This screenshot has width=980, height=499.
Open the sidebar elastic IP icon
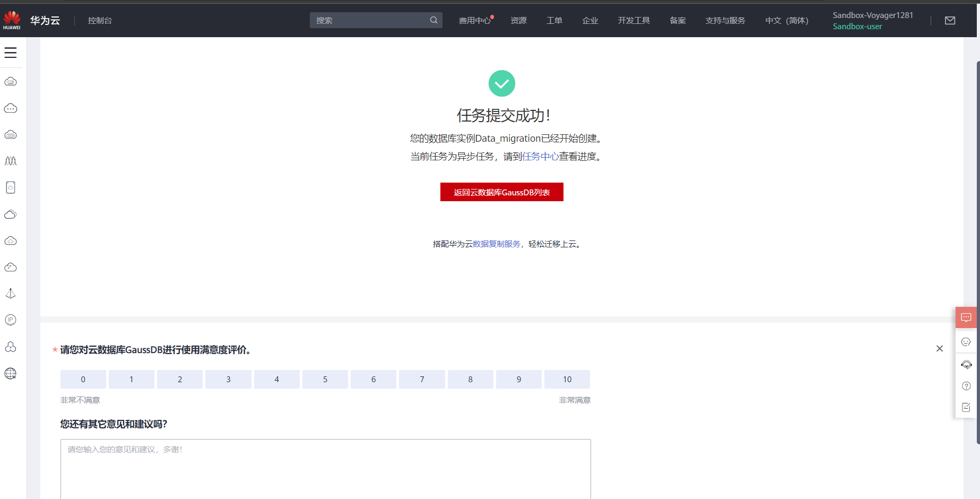point(11,320)
